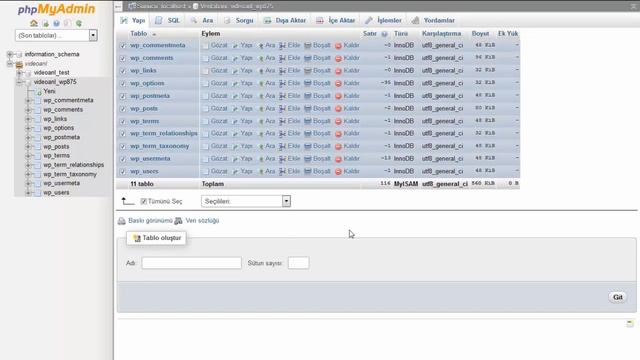Toggle the wp_options row checkbox
640x360 pixels.
coord(123,84)
